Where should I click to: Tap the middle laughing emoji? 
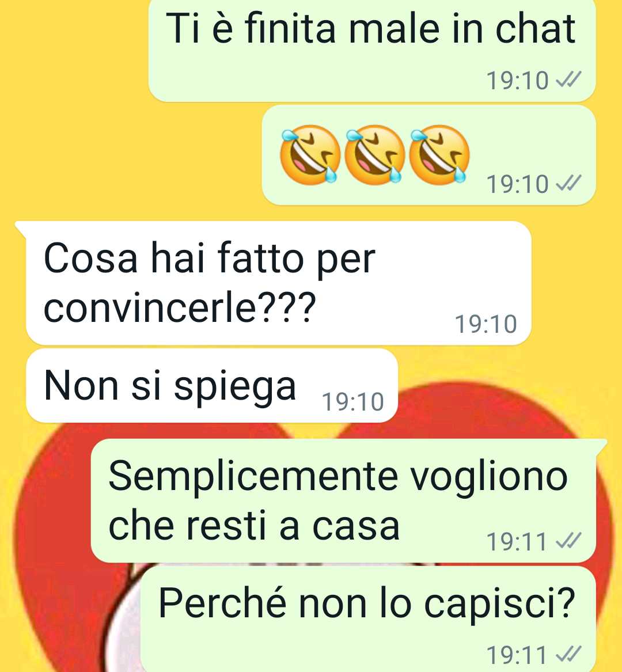coord(374,155)
